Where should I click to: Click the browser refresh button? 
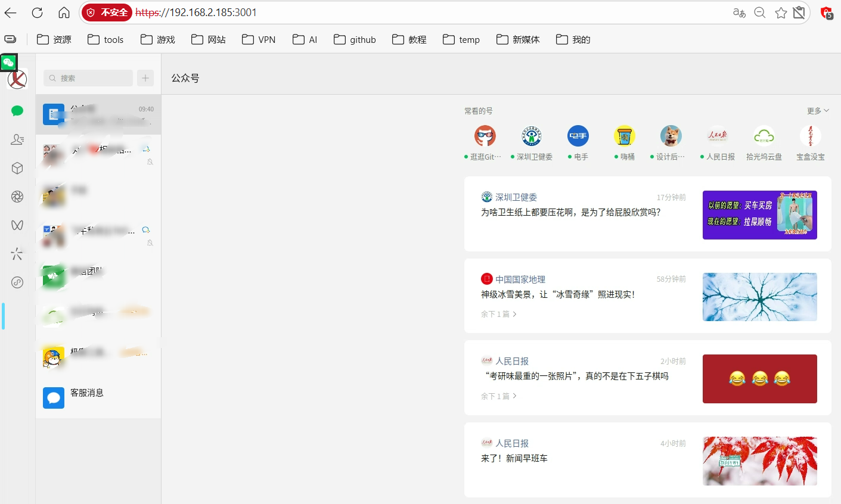(37, 13)
